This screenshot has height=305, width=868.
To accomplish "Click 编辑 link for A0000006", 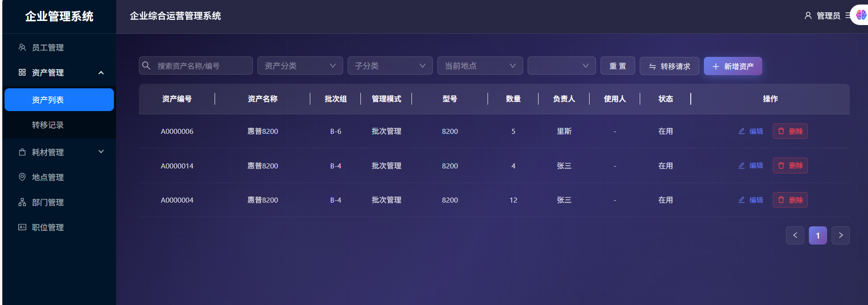I will pos(750,131).
